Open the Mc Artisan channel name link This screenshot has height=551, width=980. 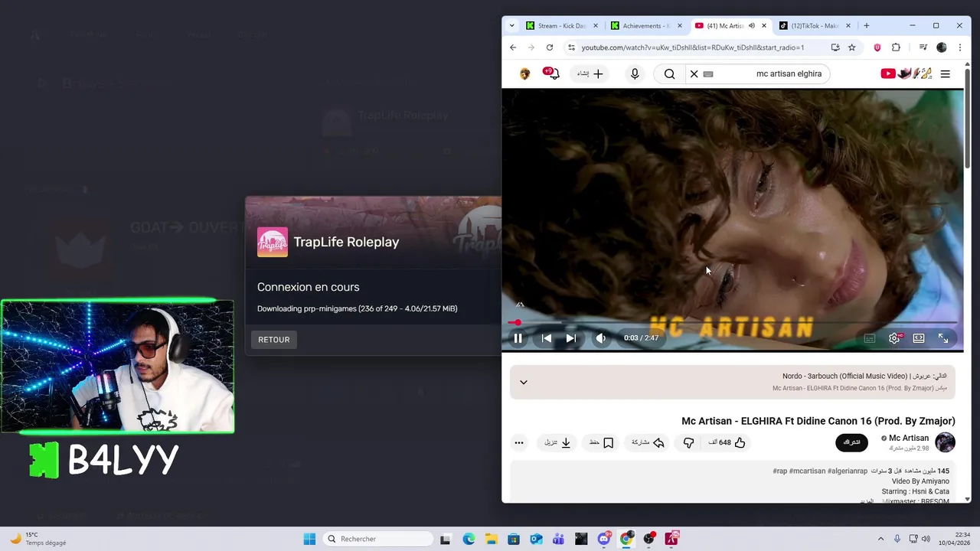pos(909,438)
